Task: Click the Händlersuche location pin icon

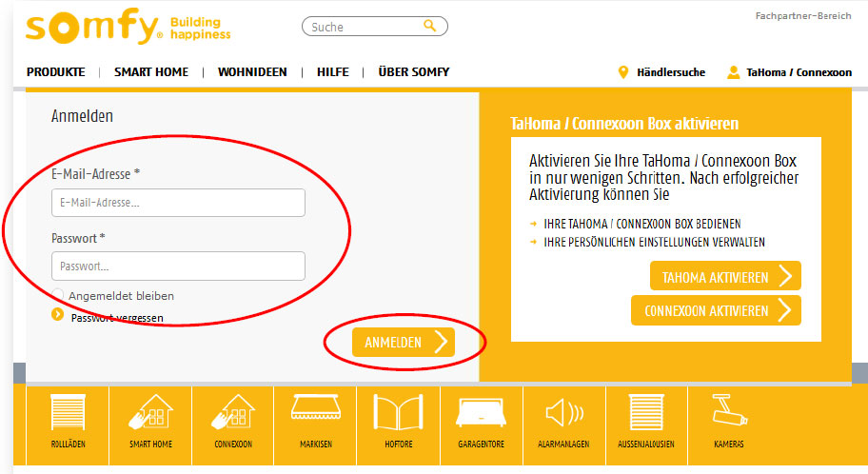Action: coord(623,72)
